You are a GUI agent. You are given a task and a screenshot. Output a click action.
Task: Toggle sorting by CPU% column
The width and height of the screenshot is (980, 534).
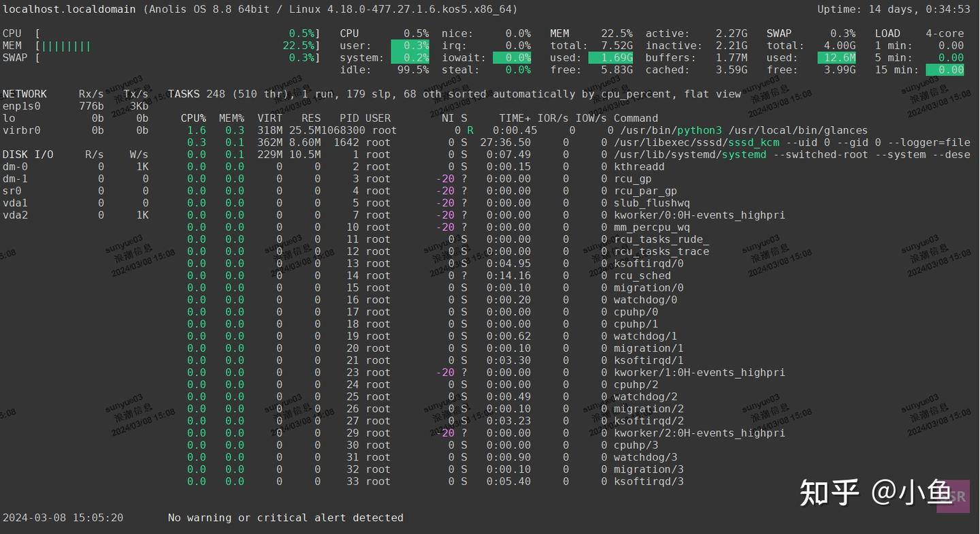coord(195,118)
